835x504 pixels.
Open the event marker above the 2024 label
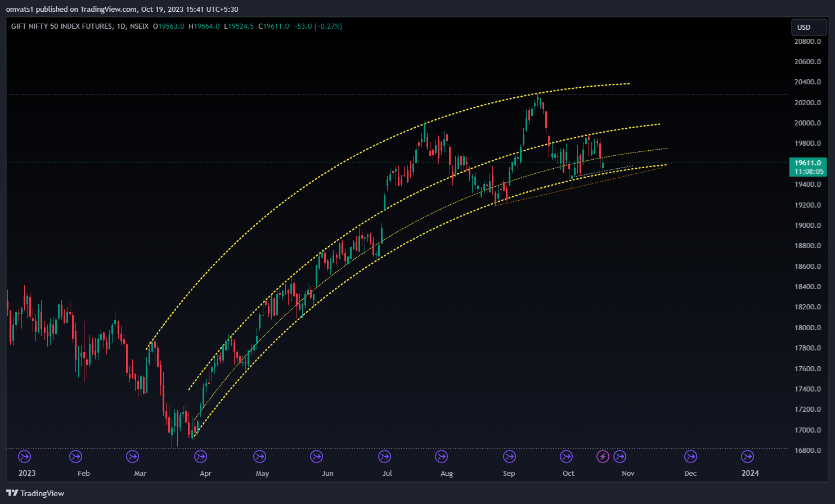pyautogui.click(x=747, y=456)
